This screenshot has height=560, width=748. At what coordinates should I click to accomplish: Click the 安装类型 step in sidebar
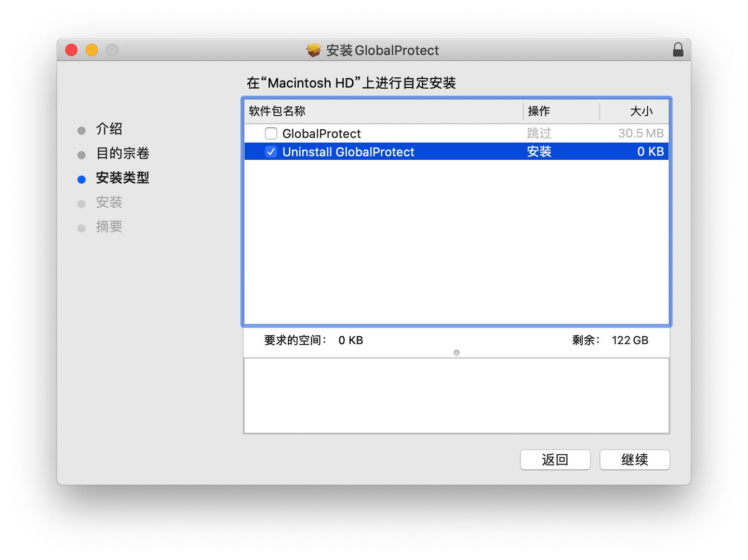[x=122, y=178]
